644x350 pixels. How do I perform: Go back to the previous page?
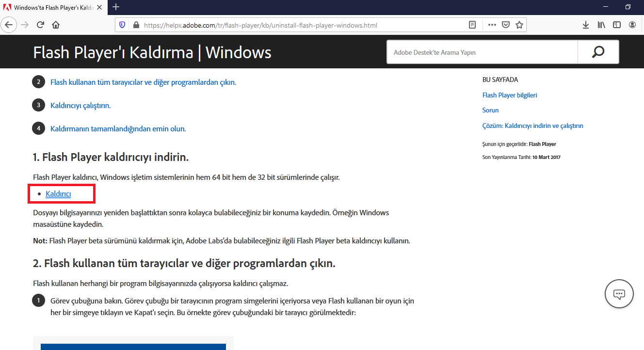[x=9, y=25]
